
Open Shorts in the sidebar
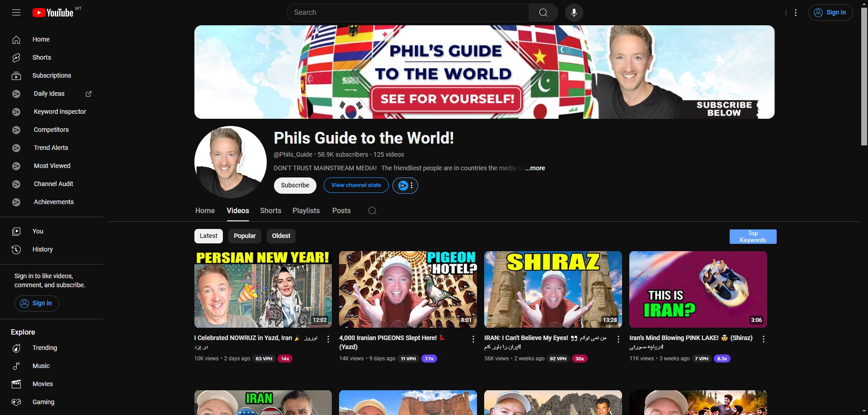click(x=52, y=57)
